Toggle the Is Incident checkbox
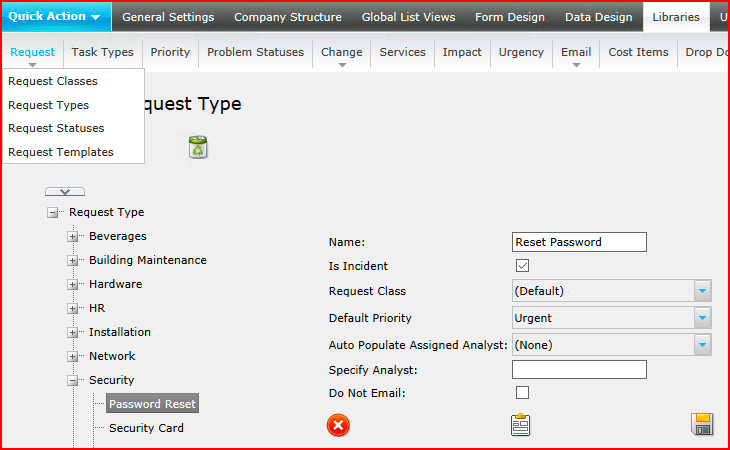This screenshot has height=450, width=730. [522, 266]
